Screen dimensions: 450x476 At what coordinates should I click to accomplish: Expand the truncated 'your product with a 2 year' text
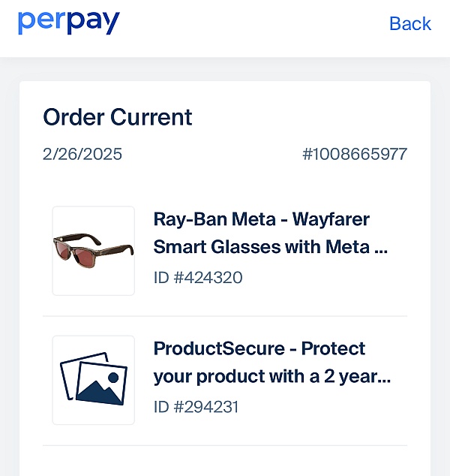[x=272, y=377]
